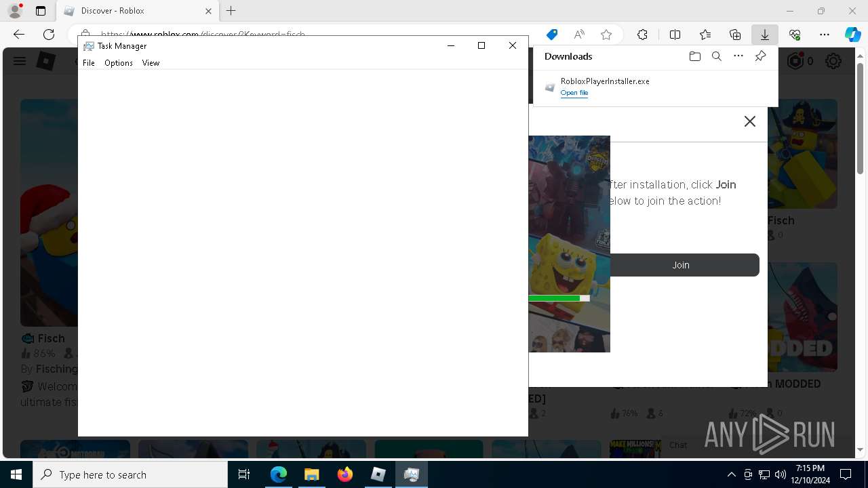Click the taskbar search box
The image size is (868, 488).
tap(130, 474)
